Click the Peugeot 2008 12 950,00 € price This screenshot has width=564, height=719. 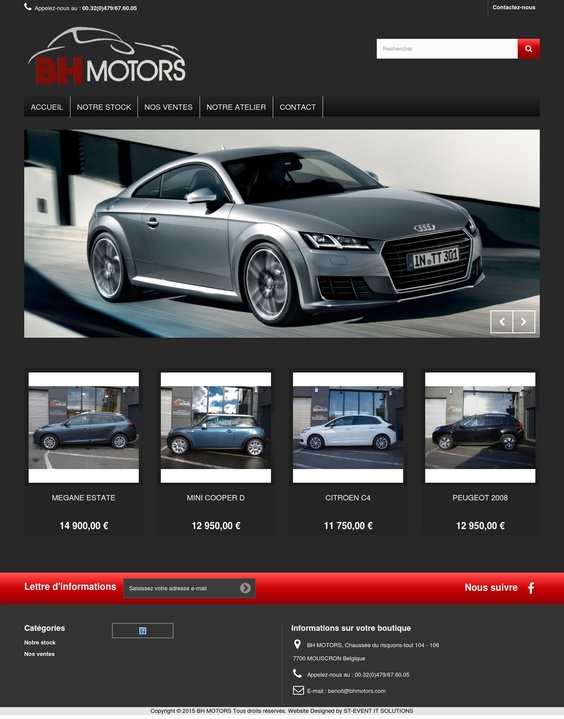click(x=480, y=526)
